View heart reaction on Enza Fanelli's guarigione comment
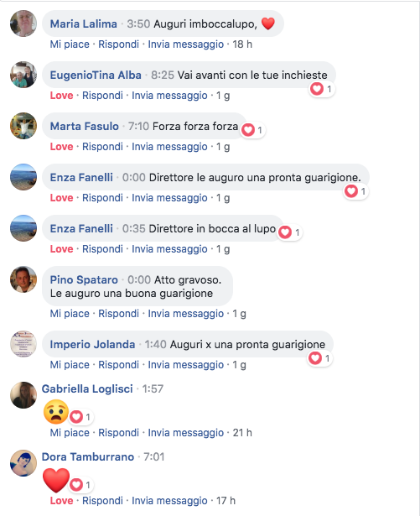The height and width of the screenshot is (516, 420). pos(356,191)
